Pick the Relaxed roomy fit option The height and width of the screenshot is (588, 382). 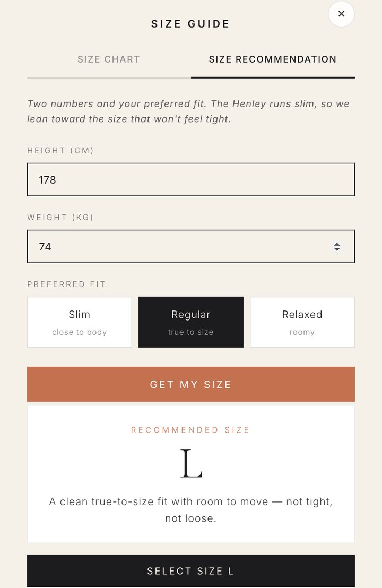click(302, 322)
